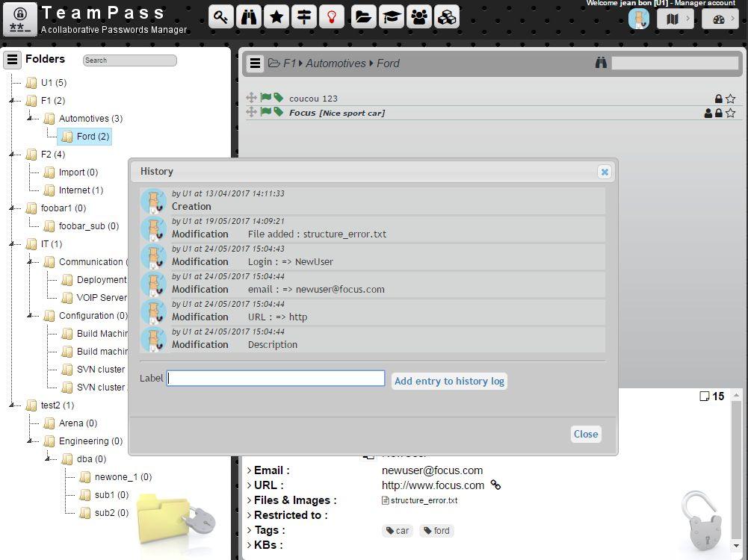The image size is (748, 560).
Task: Open the binoculars find icon in toolbar
Action: (249, 17)
